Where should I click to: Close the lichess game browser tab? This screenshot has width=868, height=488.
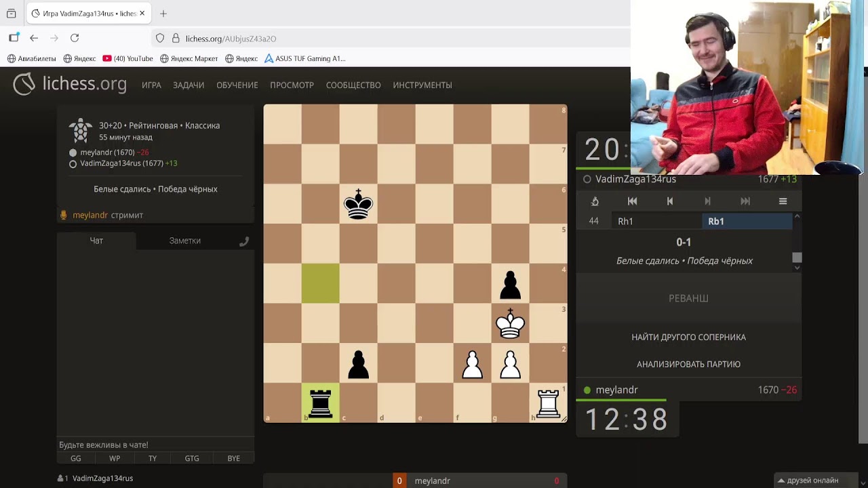[x=142, y=14]
